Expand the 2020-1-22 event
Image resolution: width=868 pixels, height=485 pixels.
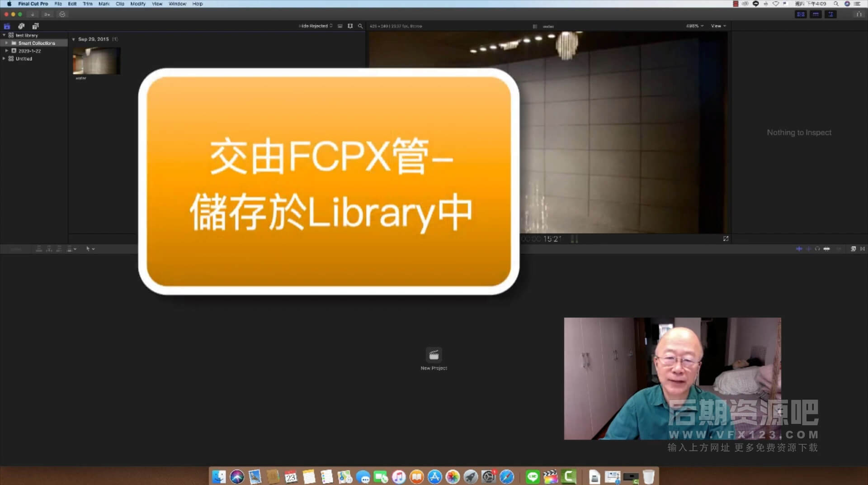(x=7, y=51)
